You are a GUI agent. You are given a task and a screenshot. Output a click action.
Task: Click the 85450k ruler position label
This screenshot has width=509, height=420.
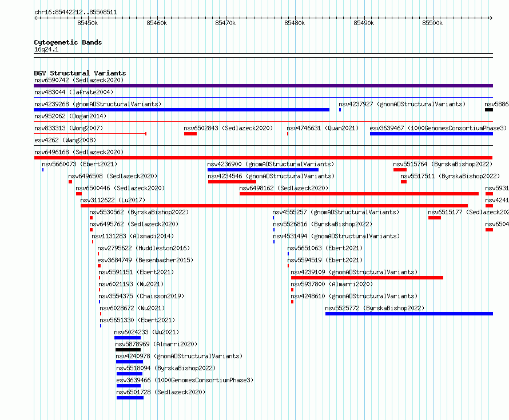pos(88,23)
